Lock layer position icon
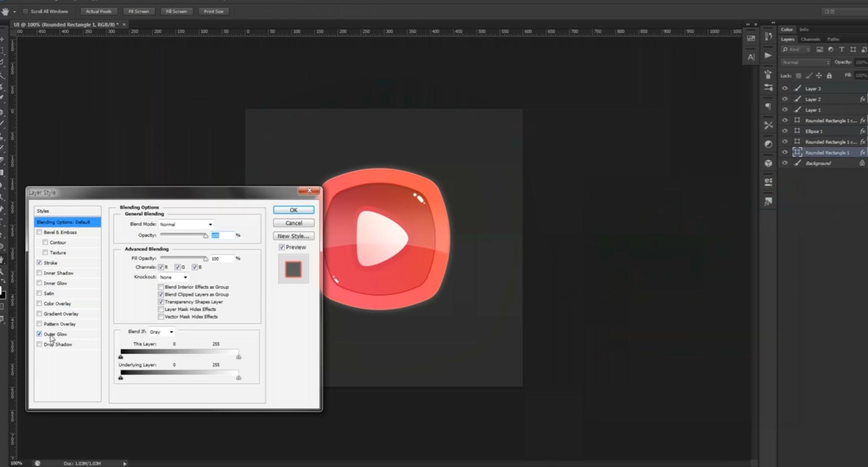 point(819,76)
